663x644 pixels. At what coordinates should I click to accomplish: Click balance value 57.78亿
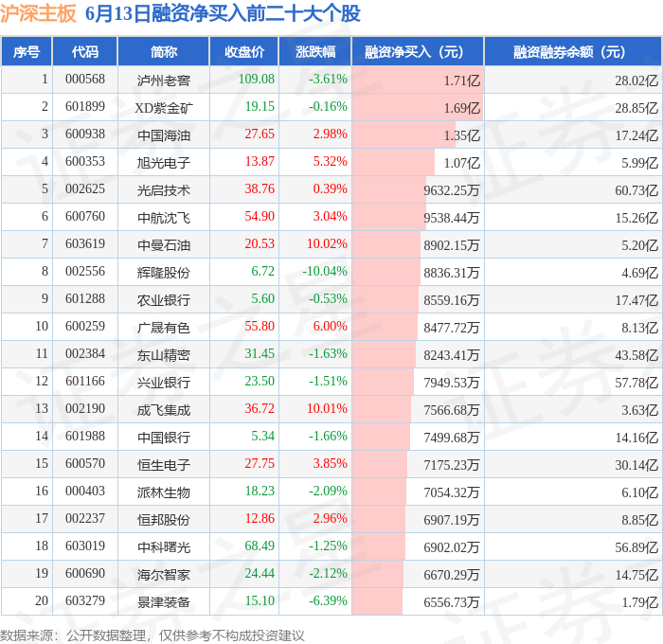point(636,383)
